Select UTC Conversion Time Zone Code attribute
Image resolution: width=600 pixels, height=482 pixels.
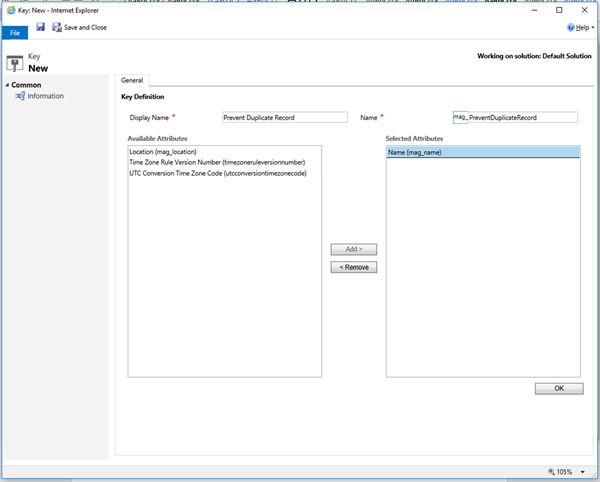pyautogui.click(x=217, y=173)
